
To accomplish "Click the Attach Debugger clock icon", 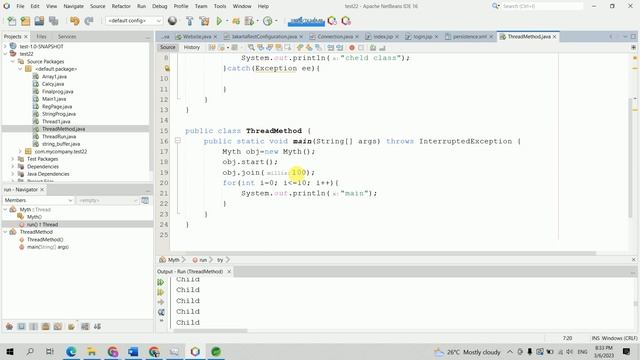I will click(268, 21).
